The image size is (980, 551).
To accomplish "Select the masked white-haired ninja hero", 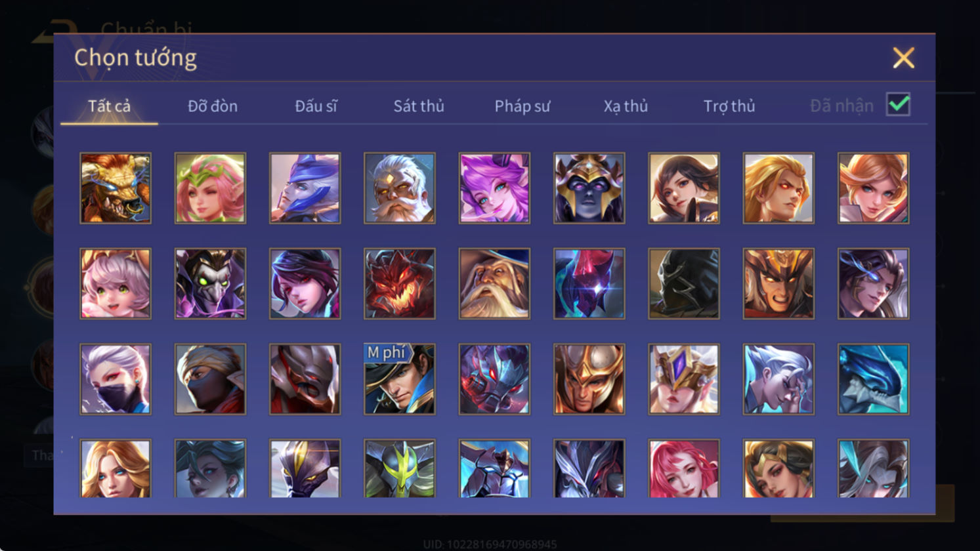I will [x=116, y=379].
